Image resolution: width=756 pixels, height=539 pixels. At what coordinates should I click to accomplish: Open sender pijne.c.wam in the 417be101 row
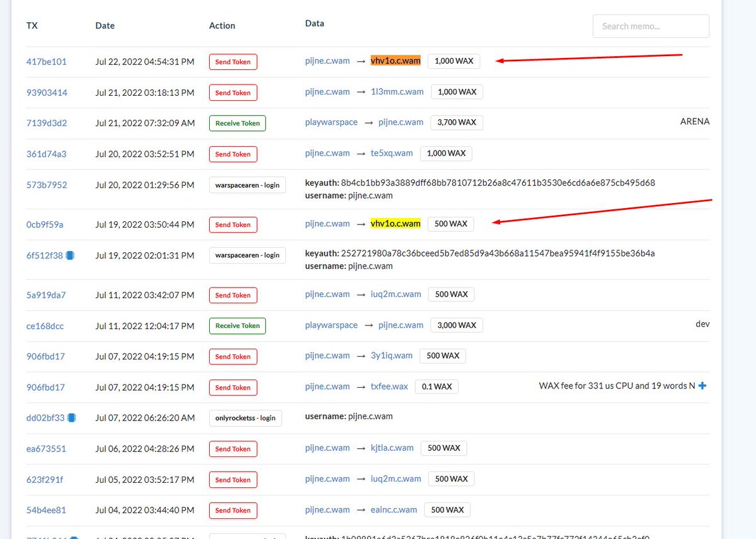coord(328,61)
